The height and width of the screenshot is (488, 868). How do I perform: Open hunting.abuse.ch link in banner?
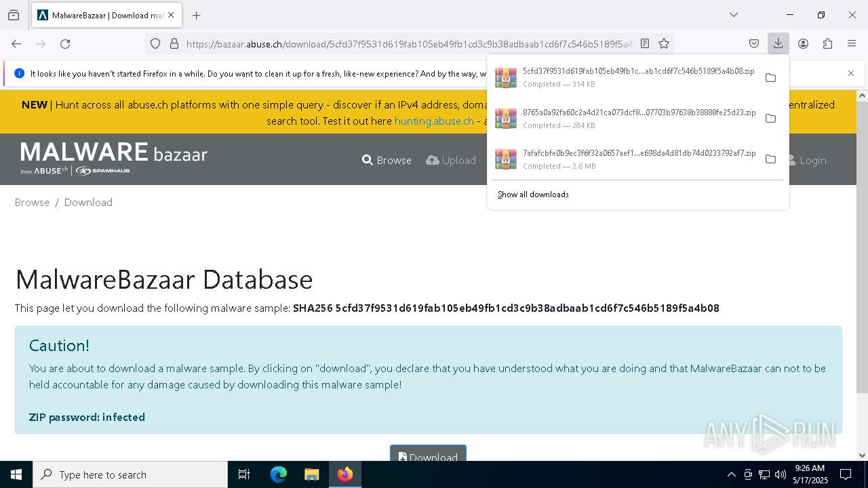434,121
